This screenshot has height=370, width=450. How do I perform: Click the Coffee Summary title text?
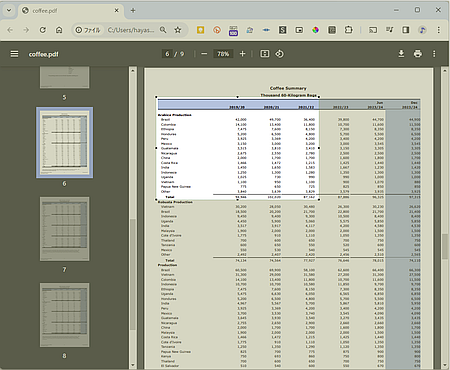[288, 88]
